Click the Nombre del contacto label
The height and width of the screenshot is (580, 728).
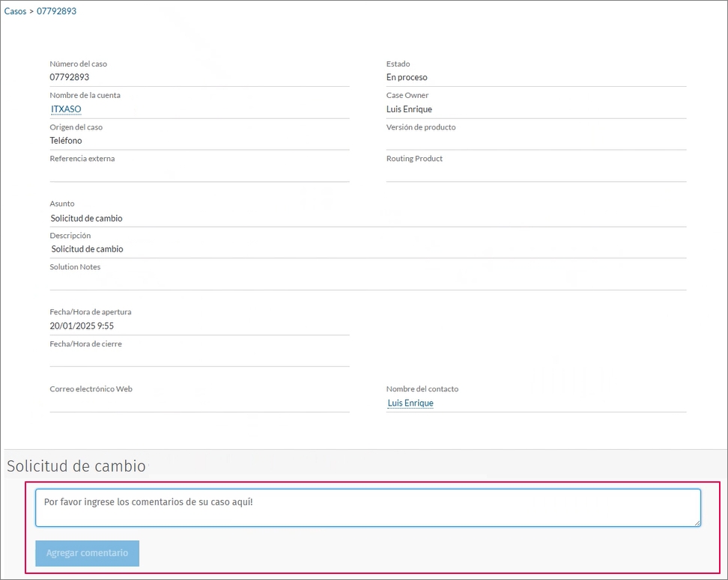(x=422, y=389)
